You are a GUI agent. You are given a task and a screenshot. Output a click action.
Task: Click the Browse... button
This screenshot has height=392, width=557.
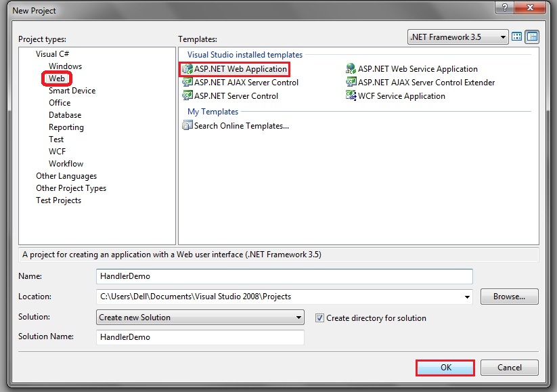510,297
